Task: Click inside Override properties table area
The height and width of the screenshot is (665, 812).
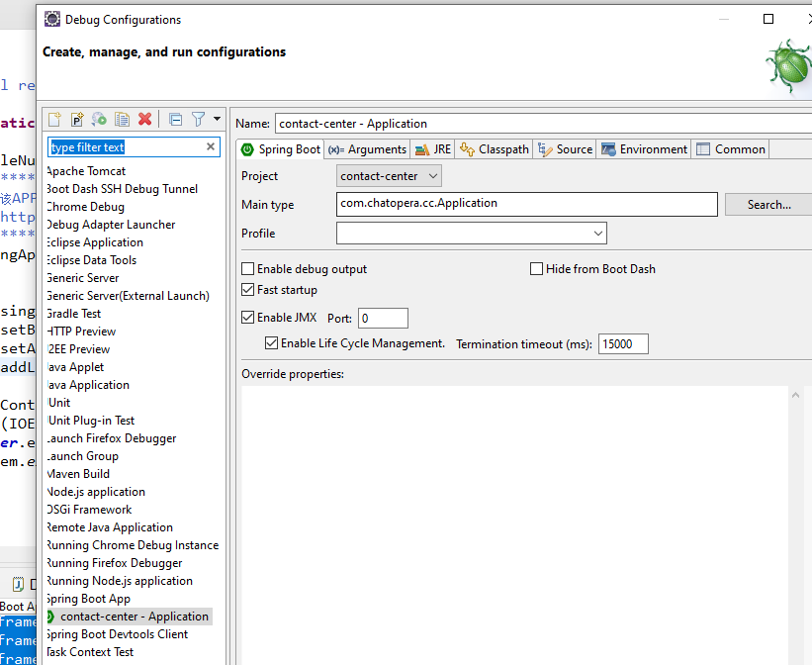Action: coord(514,524)
